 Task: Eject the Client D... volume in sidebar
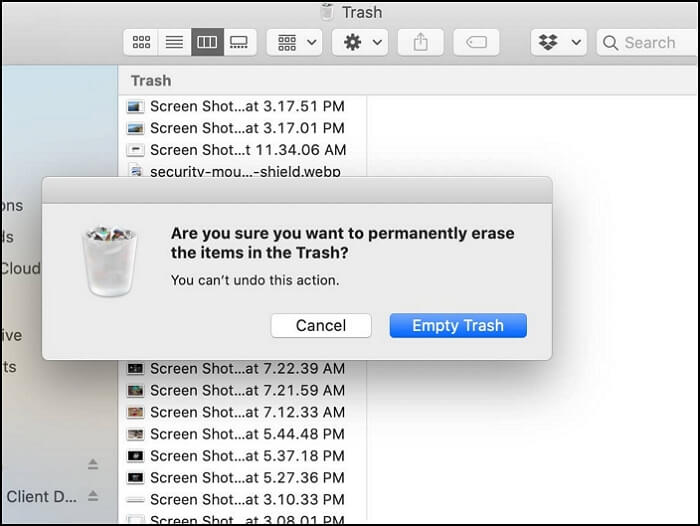coord(93,496)
